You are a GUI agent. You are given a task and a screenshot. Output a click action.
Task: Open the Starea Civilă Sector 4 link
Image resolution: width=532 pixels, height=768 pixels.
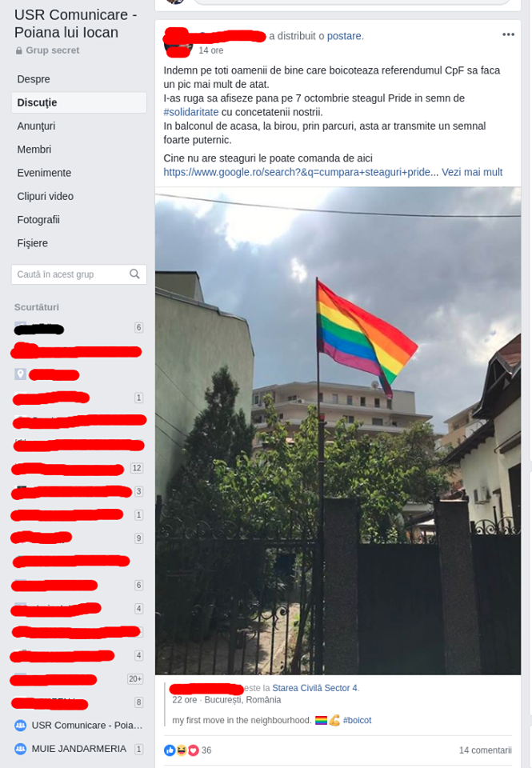(314, 688)
